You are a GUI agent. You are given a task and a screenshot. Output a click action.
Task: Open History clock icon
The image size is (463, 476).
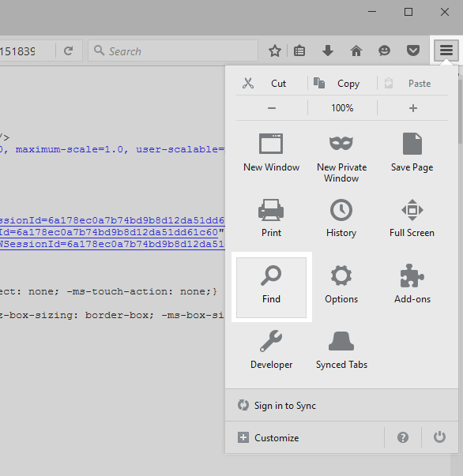point(341,210)
